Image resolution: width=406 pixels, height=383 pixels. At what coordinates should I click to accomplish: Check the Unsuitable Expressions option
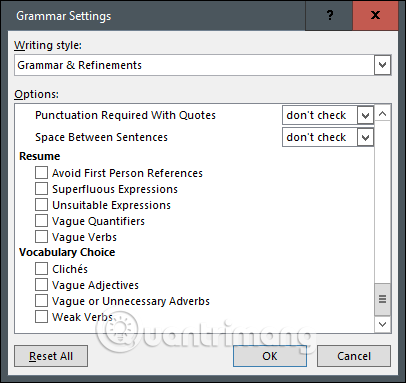[41, 205]
